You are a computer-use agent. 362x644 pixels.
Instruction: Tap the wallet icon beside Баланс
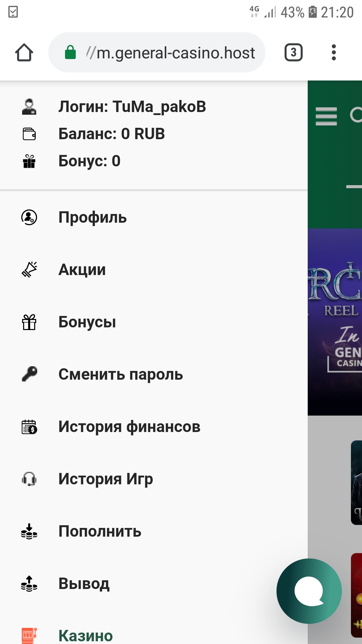pos(29,134)
